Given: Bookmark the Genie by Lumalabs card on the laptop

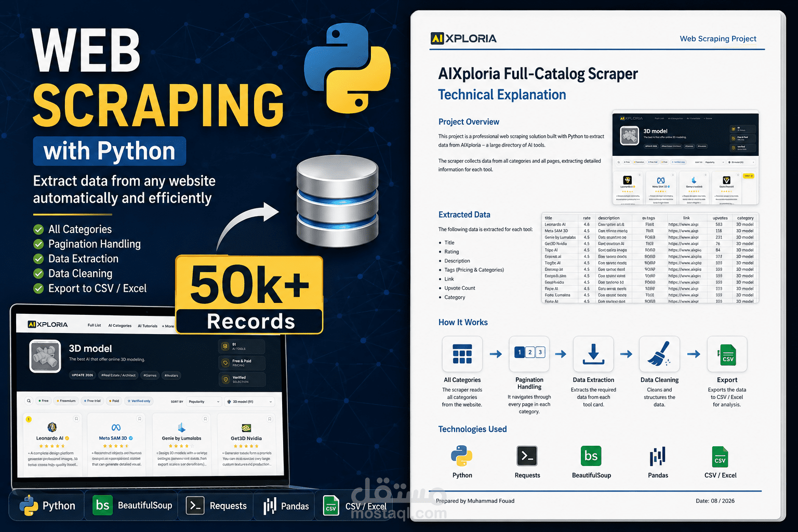Looking at the screenshot, I should coord(205,419).
